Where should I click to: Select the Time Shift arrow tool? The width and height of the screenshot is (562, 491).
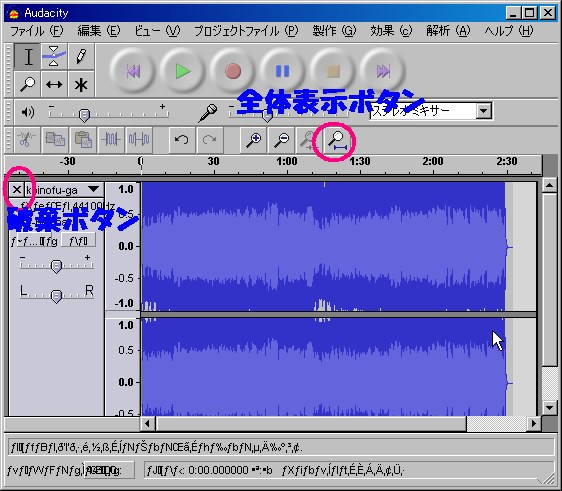(x=54, y=84)
